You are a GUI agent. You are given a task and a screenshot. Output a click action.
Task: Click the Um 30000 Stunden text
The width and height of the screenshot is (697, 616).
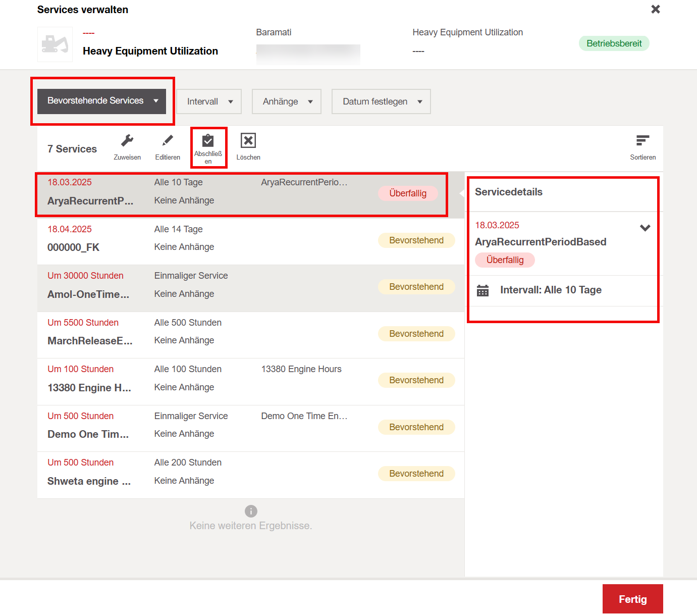click(x=85, y=276)
